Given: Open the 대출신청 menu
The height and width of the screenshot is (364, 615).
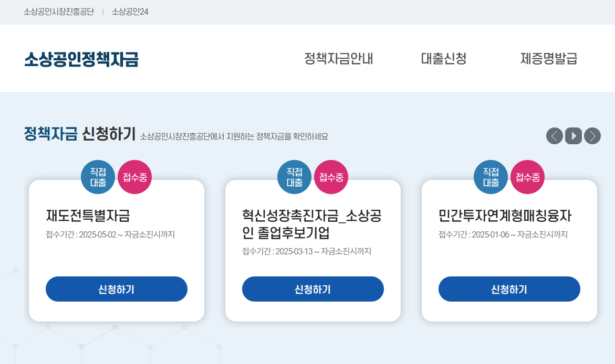Looking at the screenshot, I should (444, 59).
